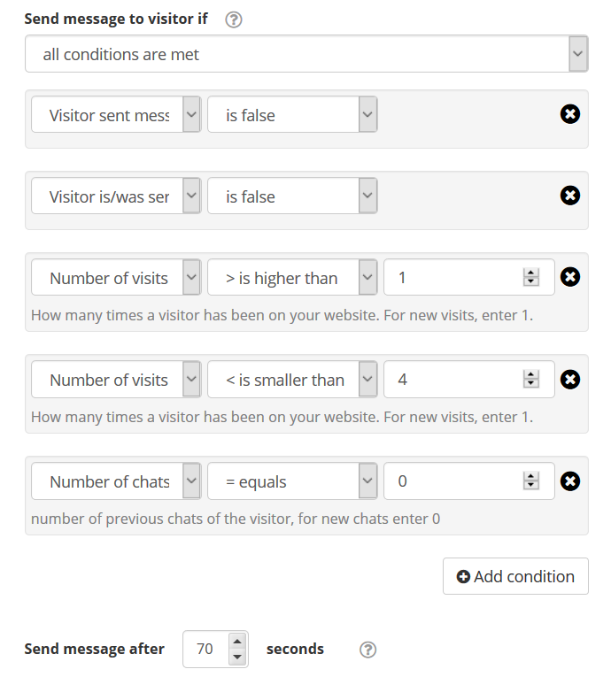Remove the Number of chats condition

tap(570, 481)
